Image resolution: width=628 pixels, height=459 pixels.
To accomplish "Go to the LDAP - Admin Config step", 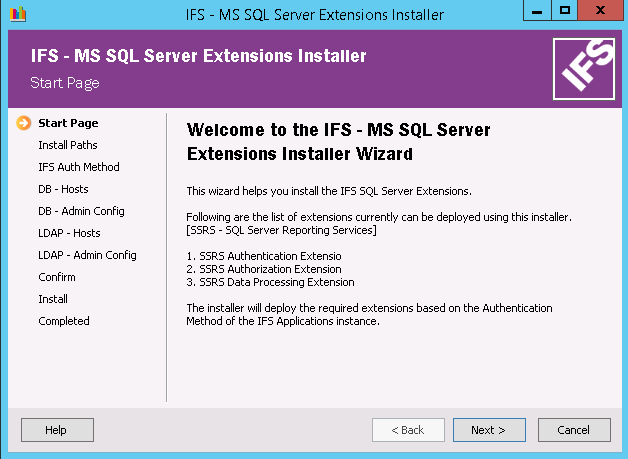I will (x=87, y=255).
